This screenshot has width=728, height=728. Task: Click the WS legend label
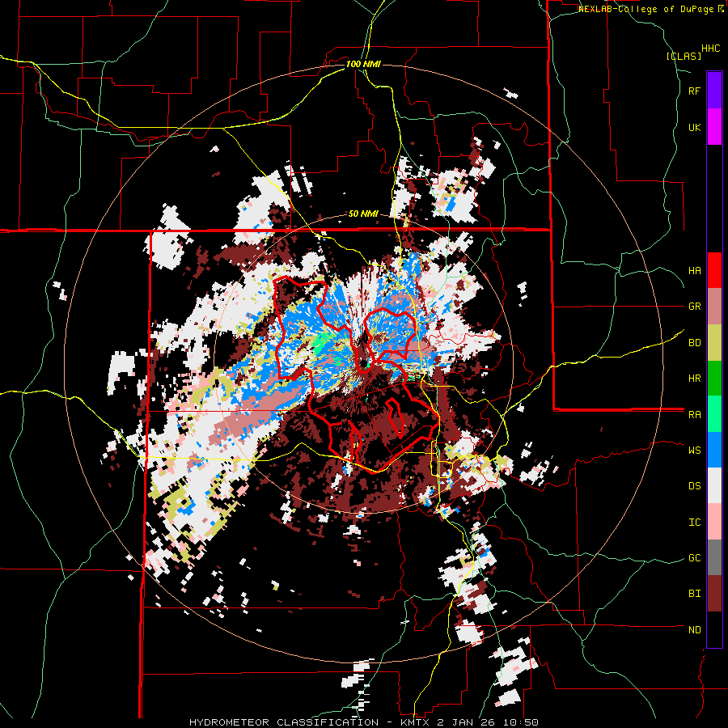point(694,451)
